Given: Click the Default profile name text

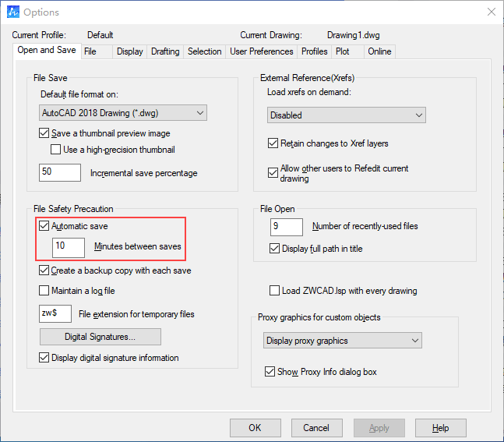Looking at the screenshot, I should coord(100,35).
